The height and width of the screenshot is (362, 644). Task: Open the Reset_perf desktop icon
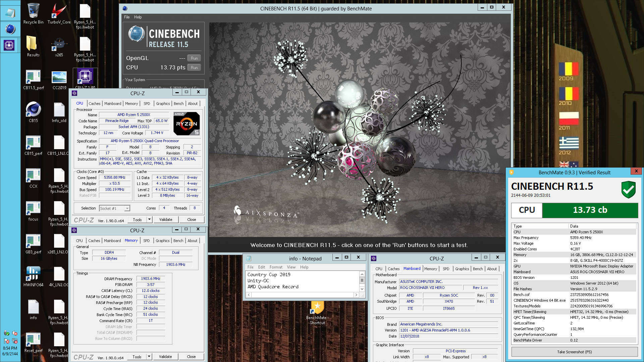click(33, 342)
